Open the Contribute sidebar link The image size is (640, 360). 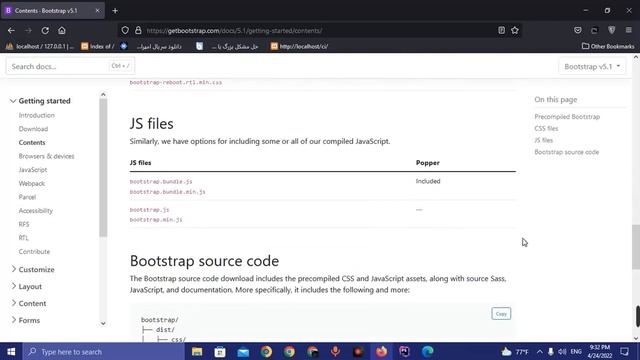34,252
